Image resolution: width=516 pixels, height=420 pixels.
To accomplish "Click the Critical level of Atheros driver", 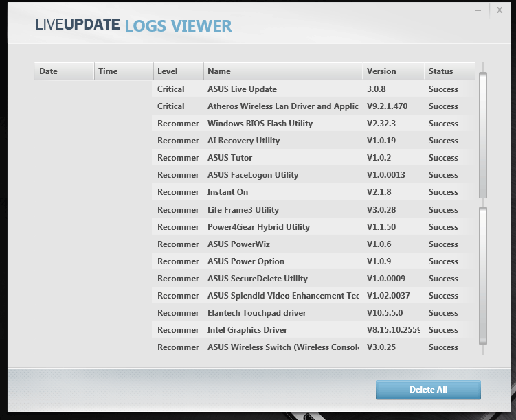I will point(171,106).
